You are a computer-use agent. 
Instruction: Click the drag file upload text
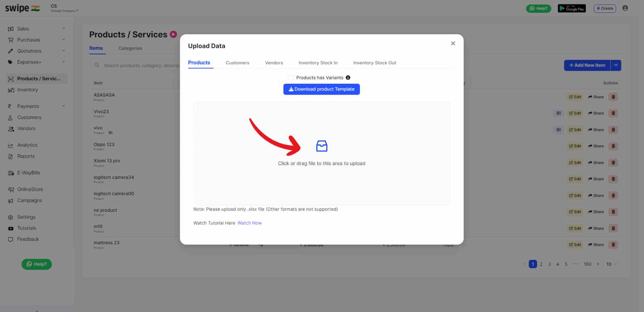(x=321, y=163)
